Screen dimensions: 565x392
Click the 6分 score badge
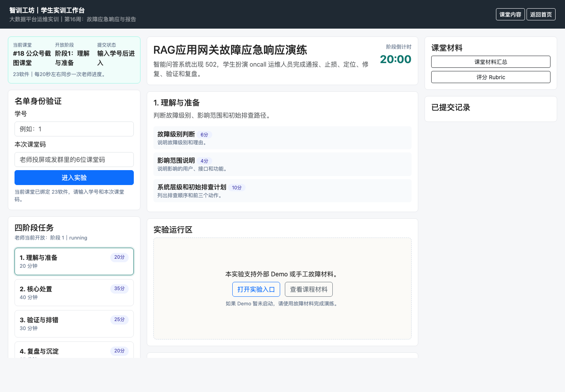(204, 134)
